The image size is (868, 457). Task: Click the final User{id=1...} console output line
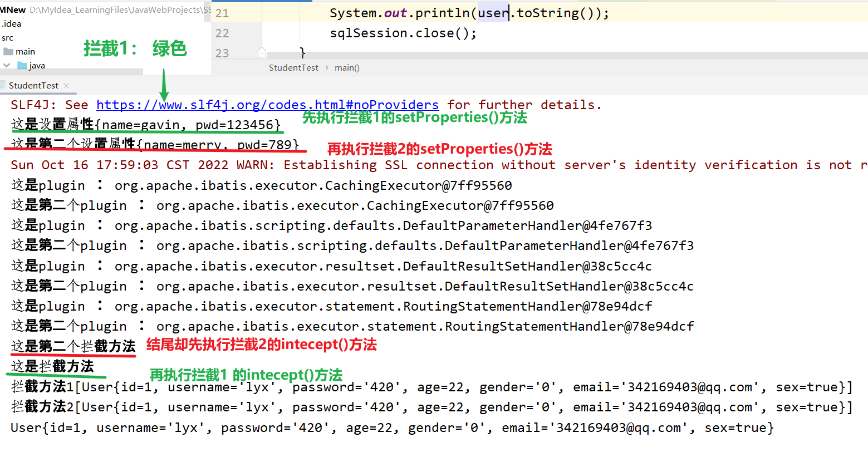390,427
